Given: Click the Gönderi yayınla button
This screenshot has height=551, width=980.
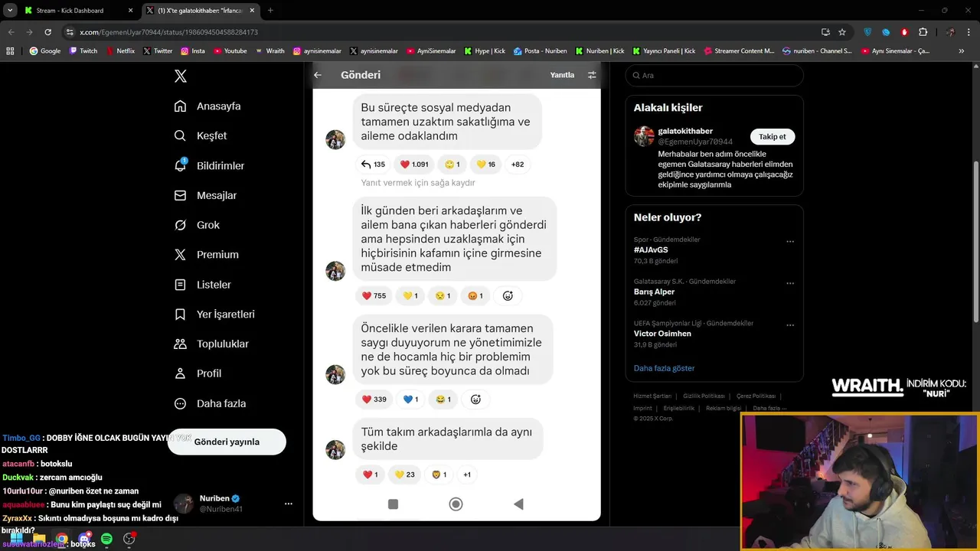Looking at the screenshot, I should (227, 442).
